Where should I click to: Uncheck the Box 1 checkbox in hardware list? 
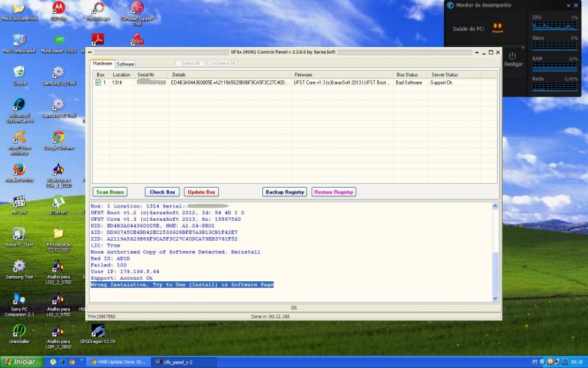pos(98,82)
